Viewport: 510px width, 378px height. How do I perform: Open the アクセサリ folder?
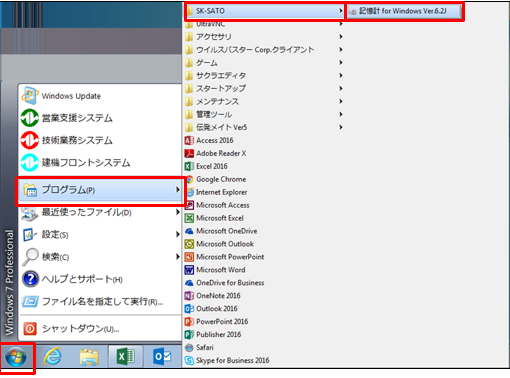263,37
